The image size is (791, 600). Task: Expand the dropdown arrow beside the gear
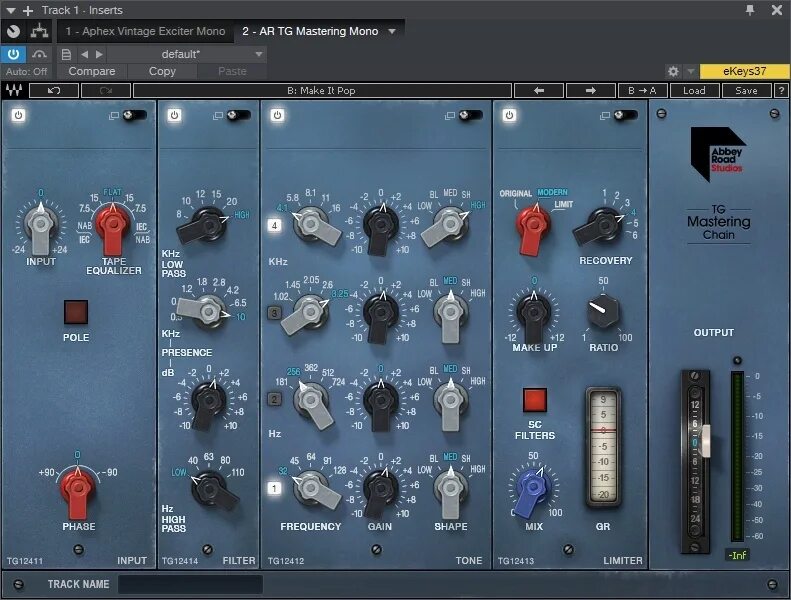691,72
